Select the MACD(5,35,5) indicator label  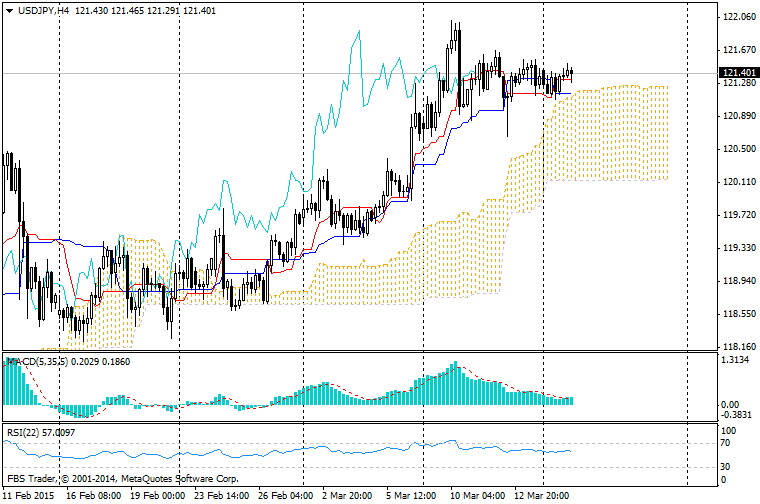click(38, 362)
